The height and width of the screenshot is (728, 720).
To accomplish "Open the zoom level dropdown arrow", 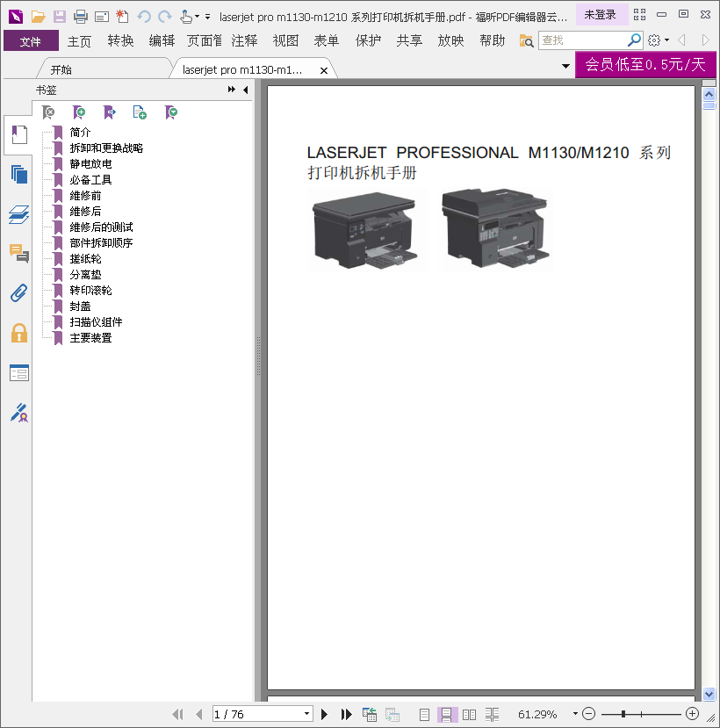I will point(575,714).
